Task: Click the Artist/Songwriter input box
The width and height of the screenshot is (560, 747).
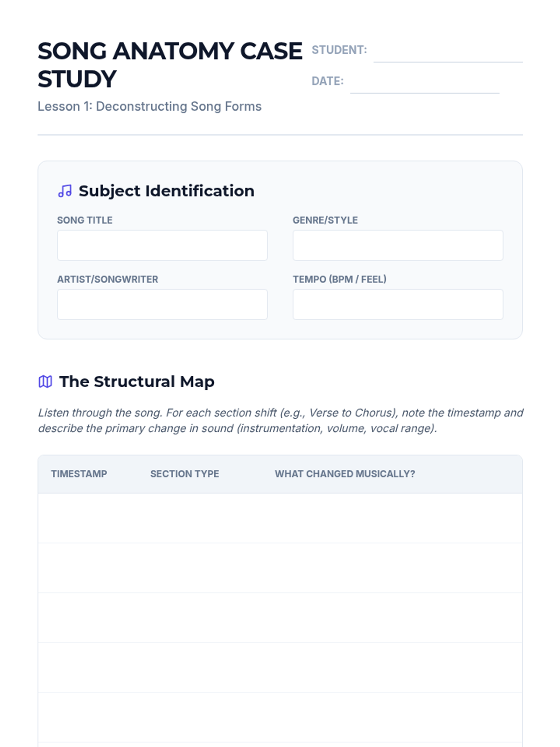Action: point(162,304)
